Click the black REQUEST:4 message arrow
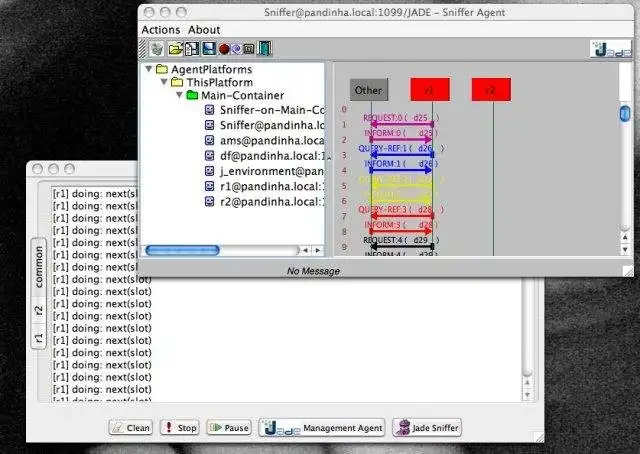The height and width of the screenshot is (454, 640). pos(402,246)
